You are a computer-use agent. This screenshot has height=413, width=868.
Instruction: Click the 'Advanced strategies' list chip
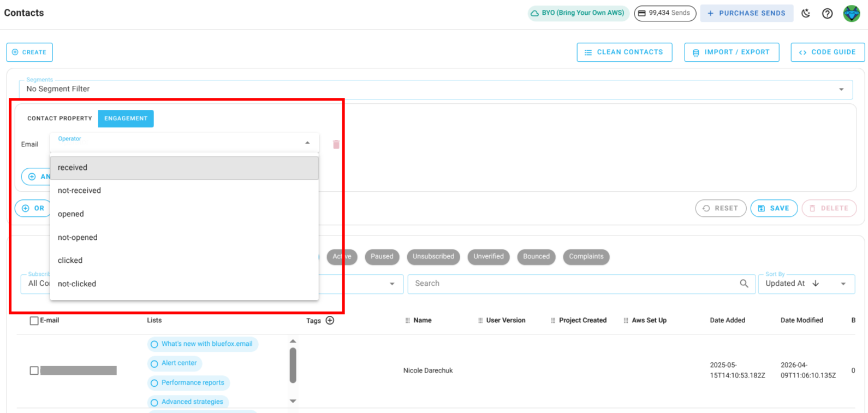coord(188,402)
